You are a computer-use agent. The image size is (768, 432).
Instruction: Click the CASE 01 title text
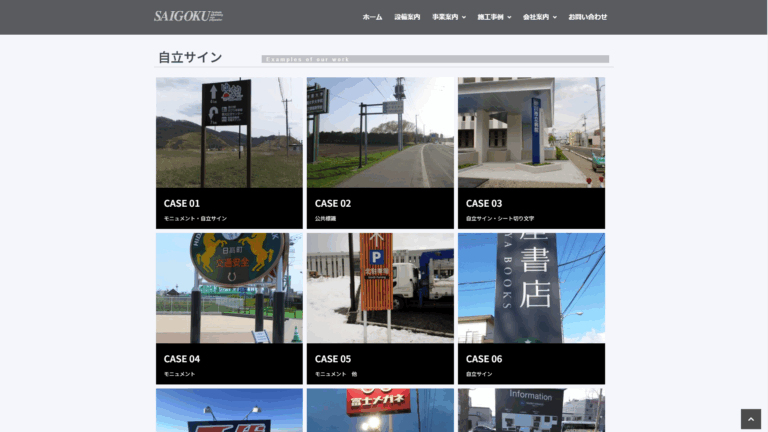coord(182,203)
